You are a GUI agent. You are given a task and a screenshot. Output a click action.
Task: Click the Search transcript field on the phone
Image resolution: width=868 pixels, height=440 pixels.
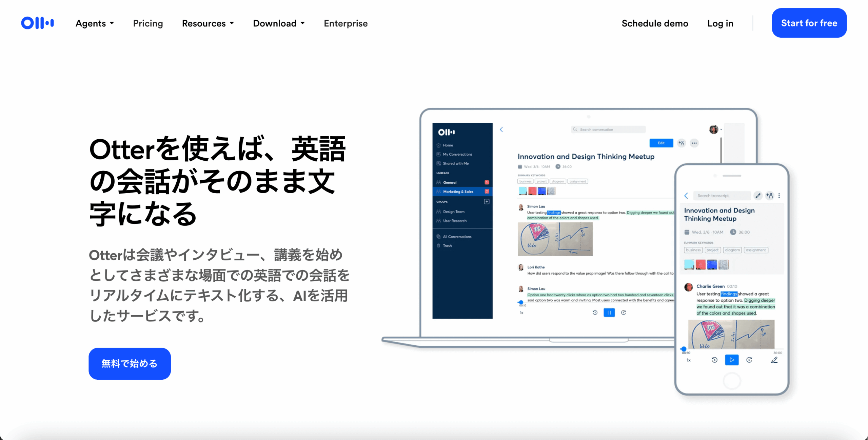[x=722, y=196]
